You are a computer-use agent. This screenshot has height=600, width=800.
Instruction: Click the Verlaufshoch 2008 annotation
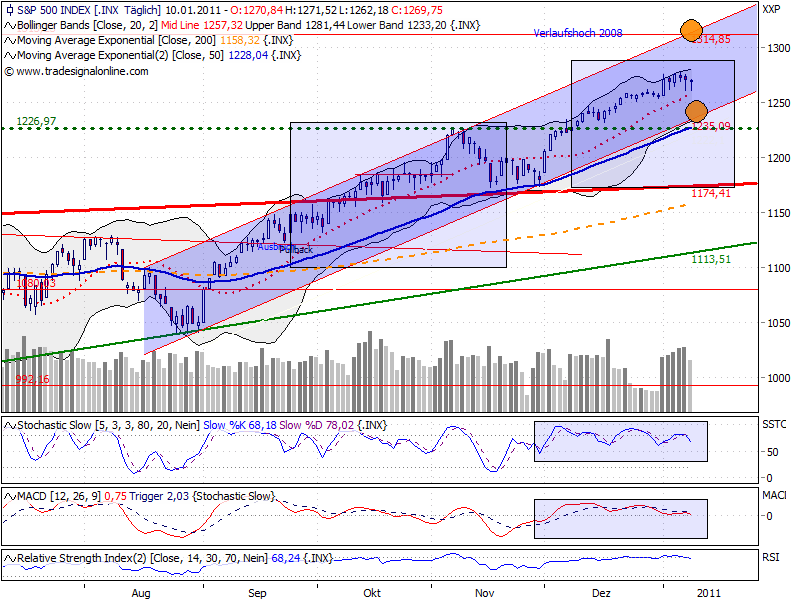click(x=577, y=32)
